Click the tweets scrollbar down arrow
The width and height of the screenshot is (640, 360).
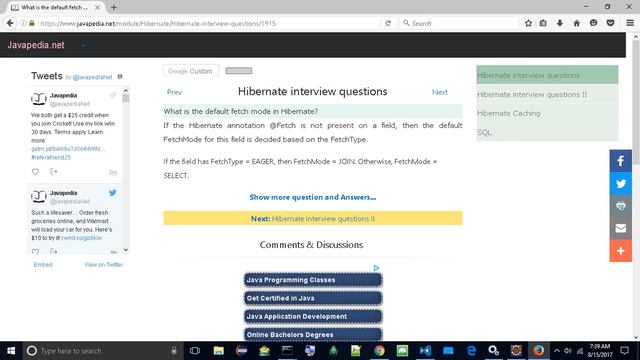[126, 250]
